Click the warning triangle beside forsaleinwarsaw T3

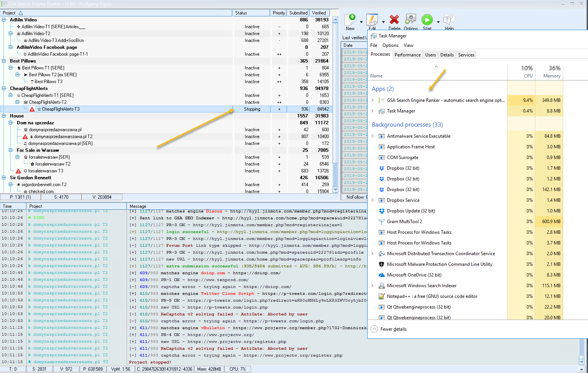click(18, 171)
